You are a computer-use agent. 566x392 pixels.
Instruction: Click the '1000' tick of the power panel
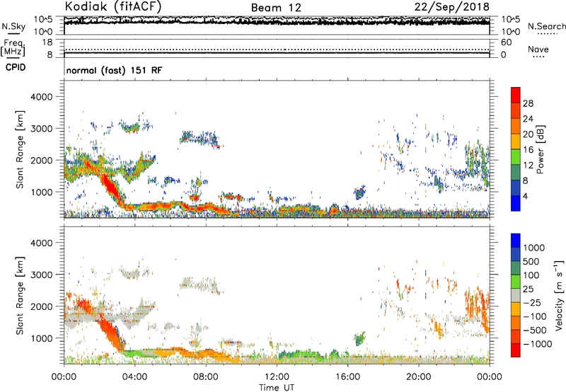(41, 192)
